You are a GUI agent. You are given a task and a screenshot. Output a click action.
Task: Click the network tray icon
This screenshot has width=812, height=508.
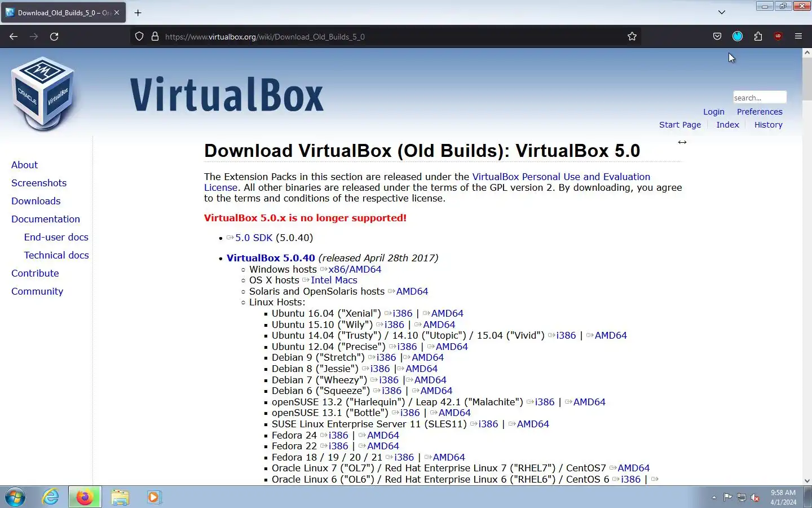pyautogui.click(x=742, y=497)
